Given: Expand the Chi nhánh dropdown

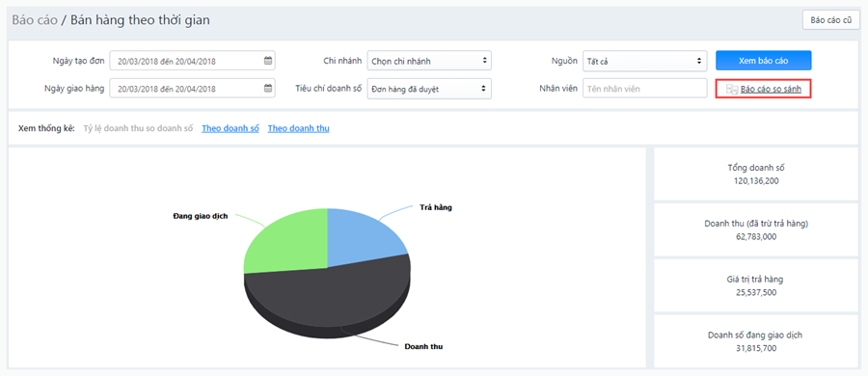Looking at the screenshot, I should (x=429, y=61).
